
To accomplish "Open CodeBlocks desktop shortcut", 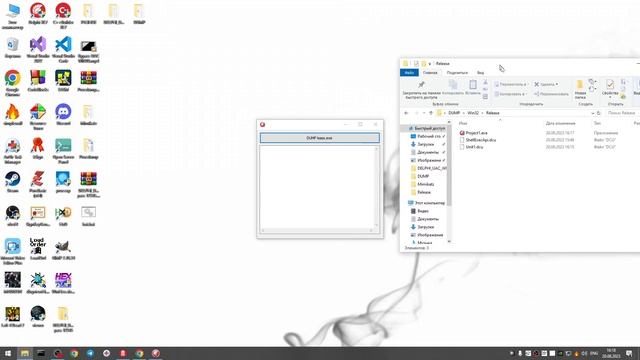I will [x=38, y=81].
